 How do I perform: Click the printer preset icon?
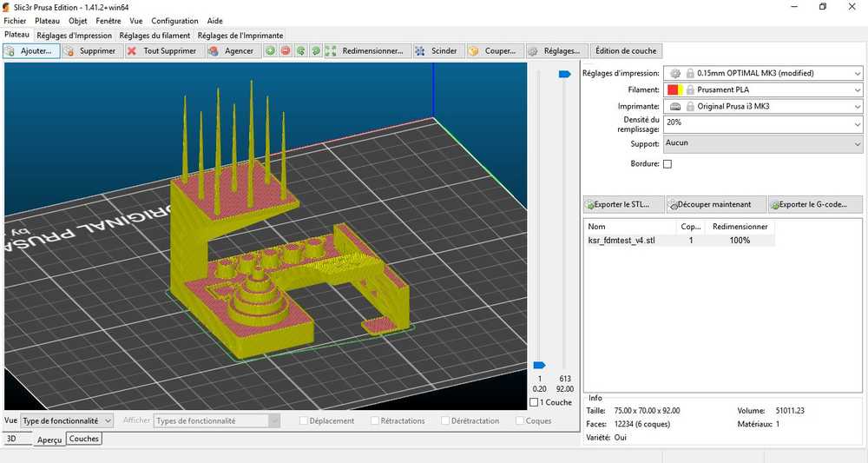point(674,106)
